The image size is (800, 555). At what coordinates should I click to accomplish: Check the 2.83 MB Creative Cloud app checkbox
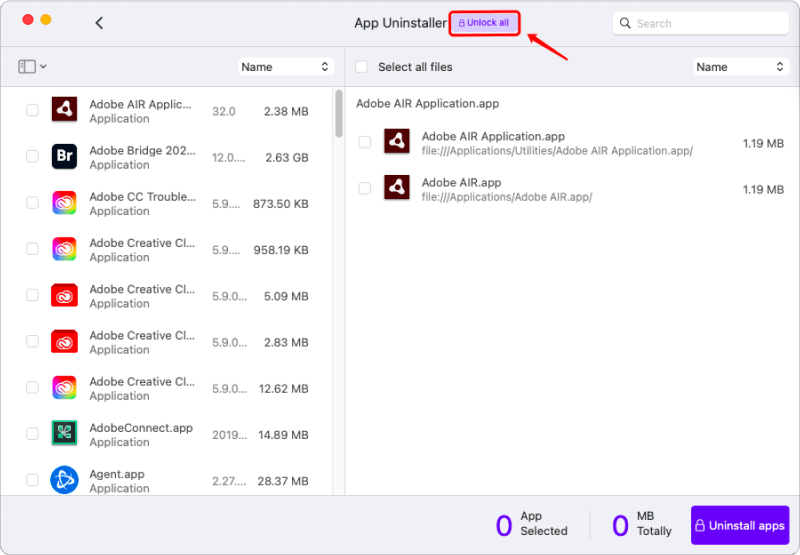point(32,341)
